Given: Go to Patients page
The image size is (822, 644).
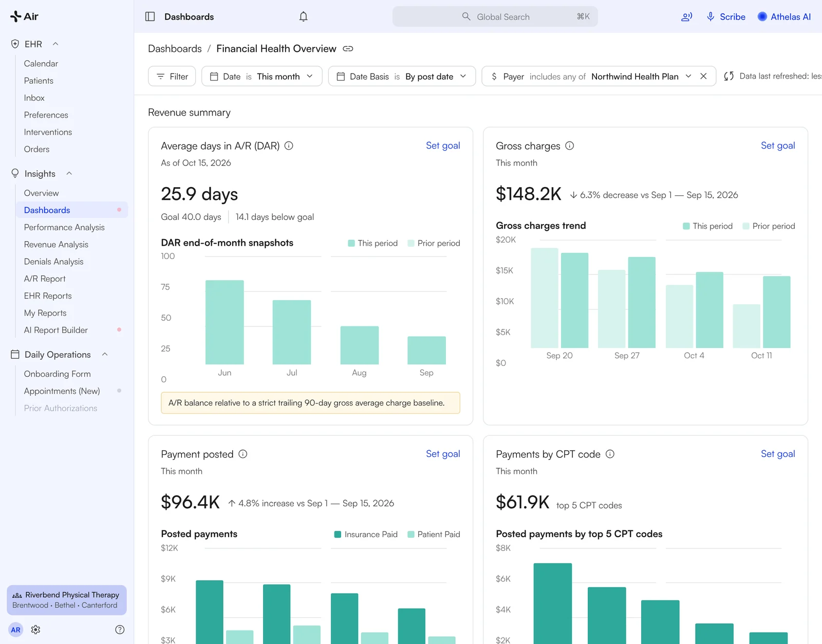Looking at the screenshot, I should click(x=39, y=81).
